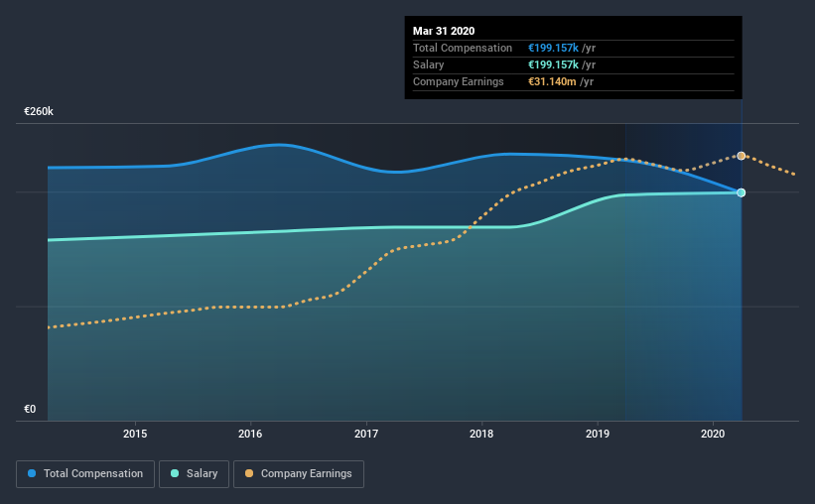The image size is (815, 504).
Task: Click the 2015 x-axis label
Action: tap(135, 434)
